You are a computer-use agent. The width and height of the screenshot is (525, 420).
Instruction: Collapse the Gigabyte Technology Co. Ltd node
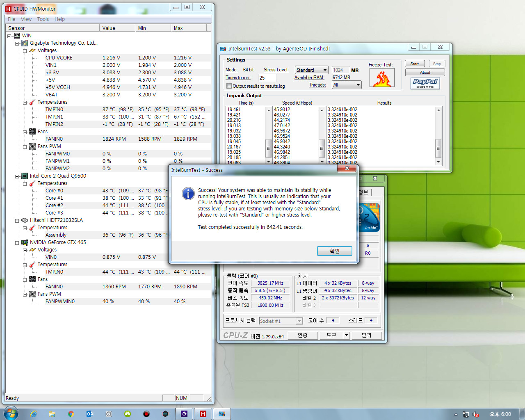click(x=17, y=43)
